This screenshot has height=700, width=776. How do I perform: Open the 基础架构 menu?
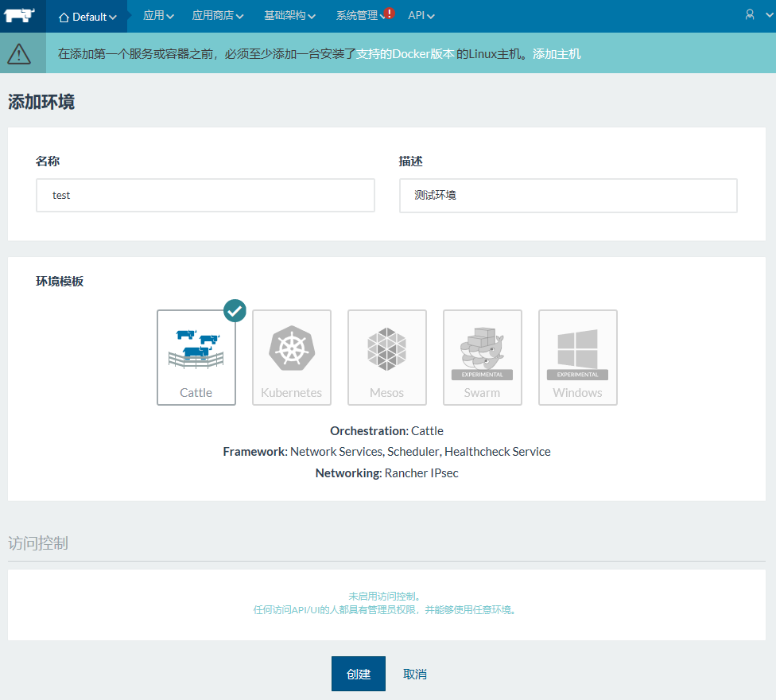coord(289,16)
